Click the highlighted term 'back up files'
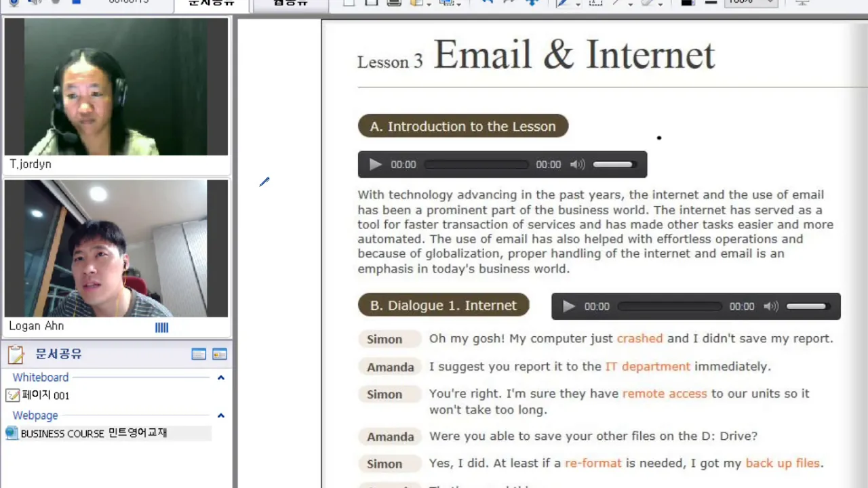This screenshot has width=868, height=488. (783, 464)
